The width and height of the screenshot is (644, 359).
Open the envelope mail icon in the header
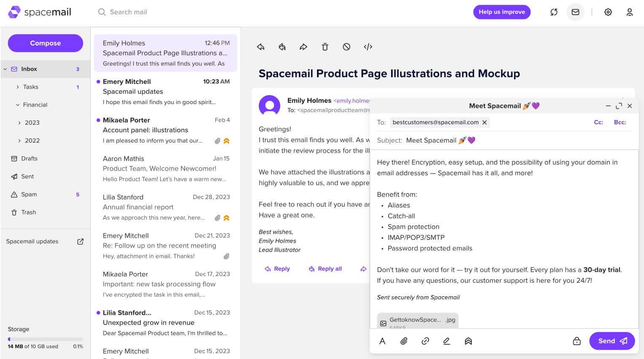(x=575, y=12)
